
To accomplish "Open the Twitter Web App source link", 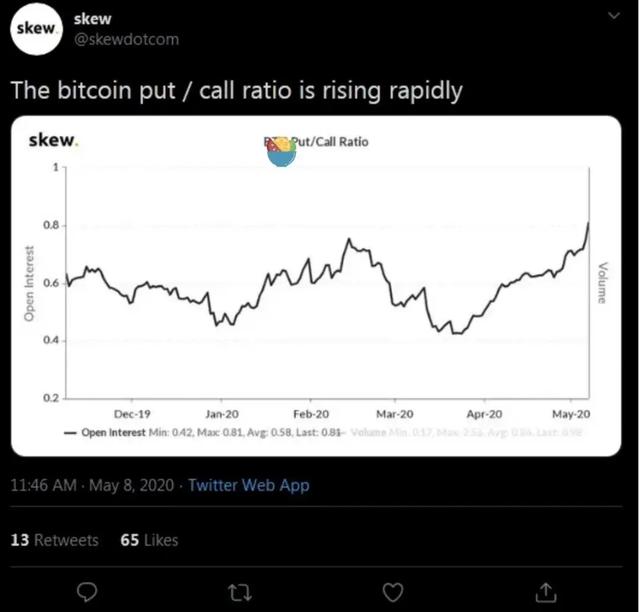I will click(x=249, y=485).
